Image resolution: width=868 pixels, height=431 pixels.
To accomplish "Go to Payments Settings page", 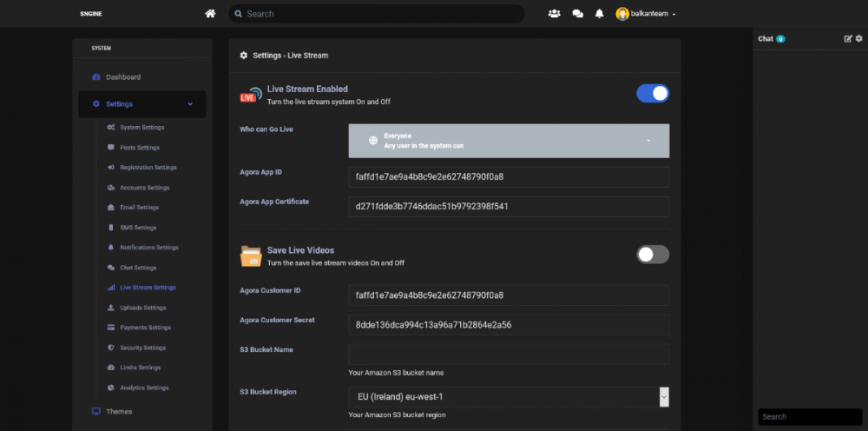I will [x=146, y=328].
